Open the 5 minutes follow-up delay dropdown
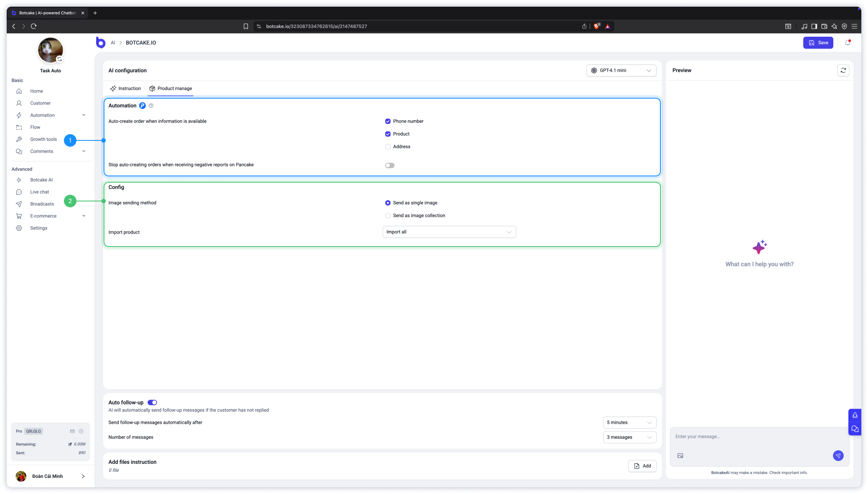This screenshot has height=494, width=868. coord(629,423)
